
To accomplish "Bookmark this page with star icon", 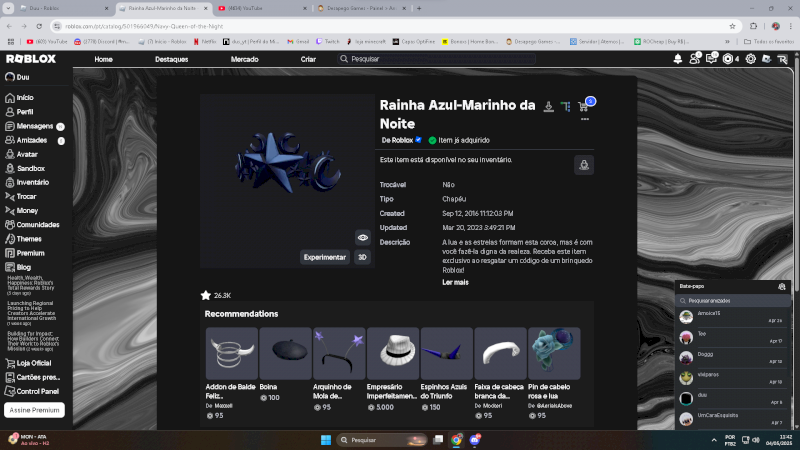I will coord(732,26).
